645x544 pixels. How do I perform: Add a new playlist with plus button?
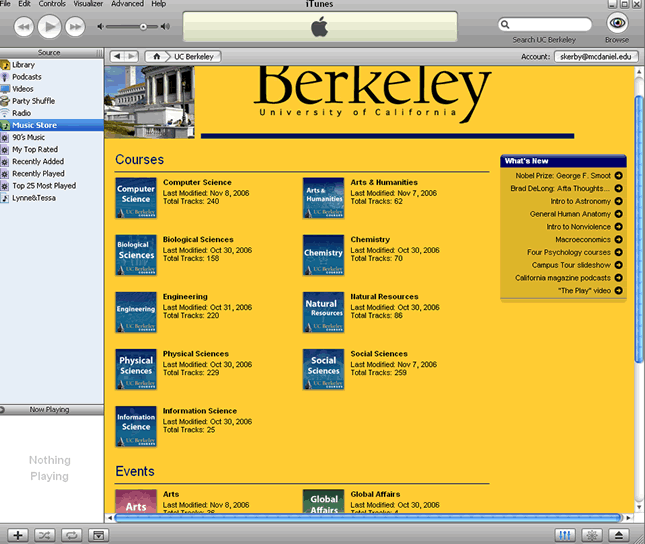point(18,535)
